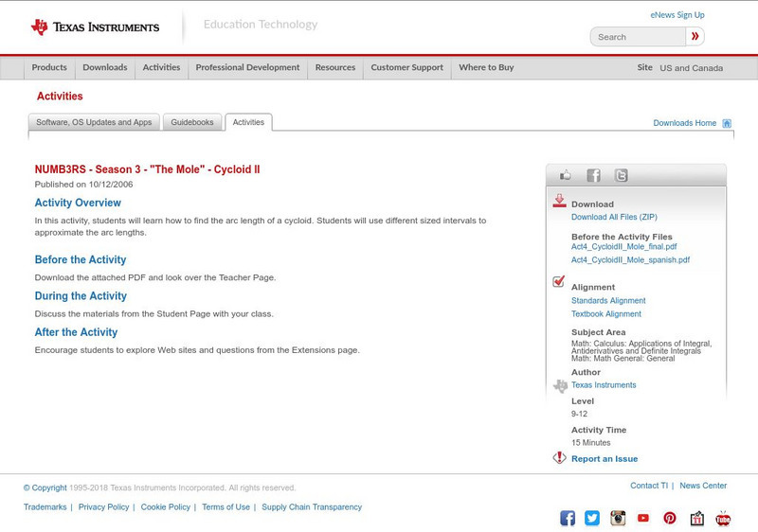Submit search with red arrow button

coord(695,36)
